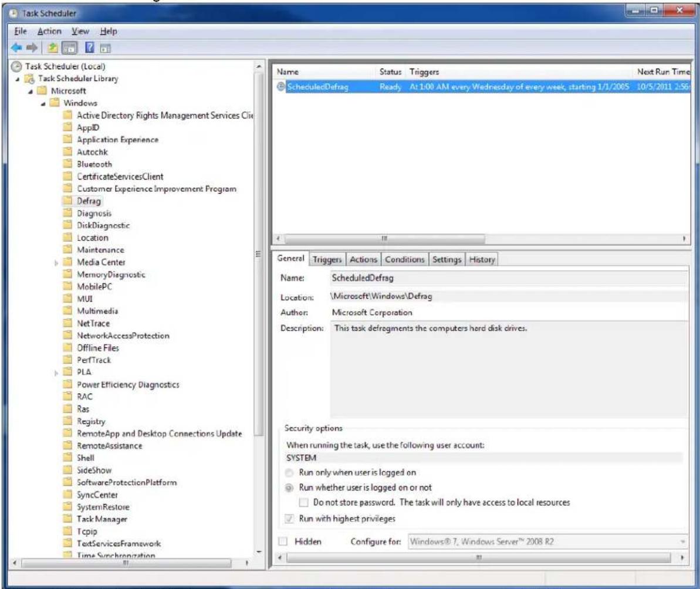
Task: Switch to the Actions tab
Action: (363, 260)
